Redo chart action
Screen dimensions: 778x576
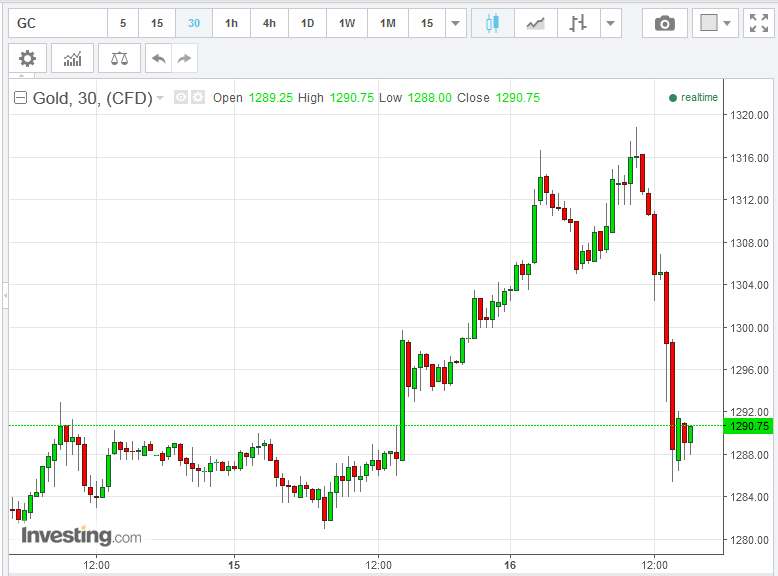185,59
